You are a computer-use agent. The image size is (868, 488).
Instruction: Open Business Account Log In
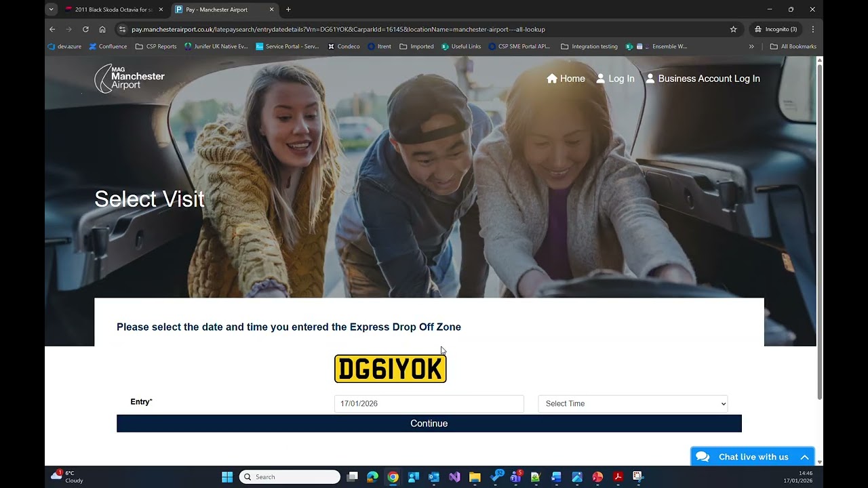[x=703, y=79]
